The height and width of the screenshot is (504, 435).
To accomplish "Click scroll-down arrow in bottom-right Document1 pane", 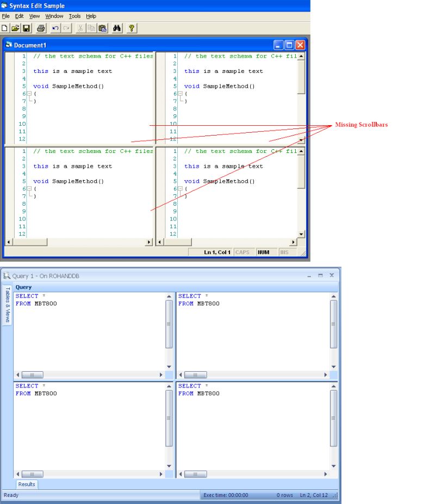I will pos(301,235).
